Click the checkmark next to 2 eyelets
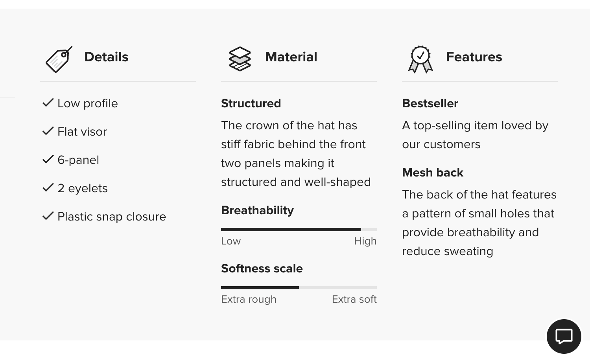 click(x=48, y=188)
